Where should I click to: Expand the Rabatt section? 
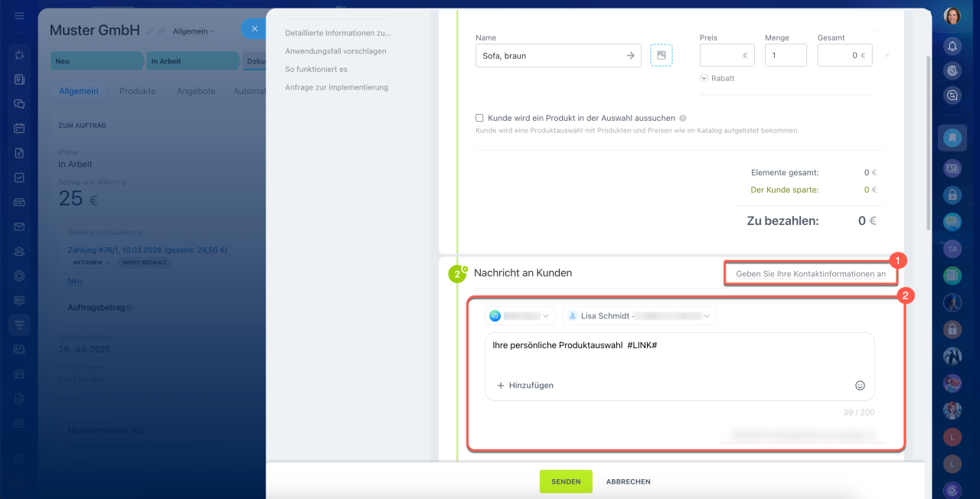point(717,78)
